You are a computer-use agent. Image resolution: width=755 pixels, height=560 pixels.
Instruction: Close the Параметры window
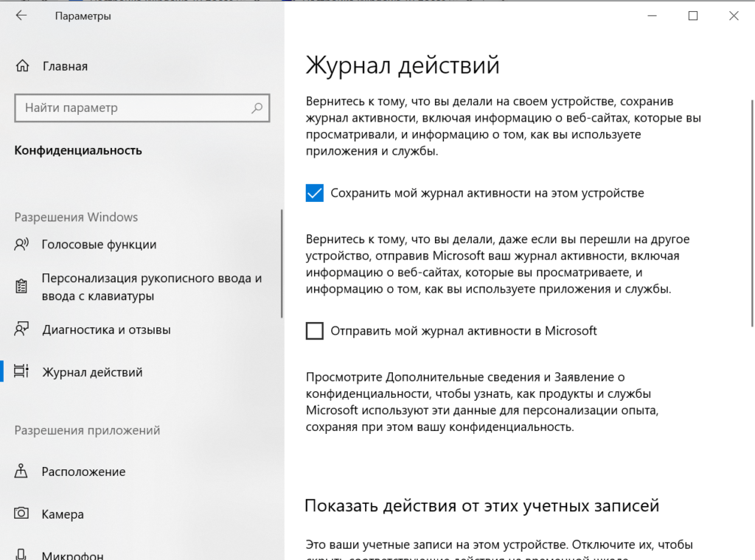click(734, 16)
